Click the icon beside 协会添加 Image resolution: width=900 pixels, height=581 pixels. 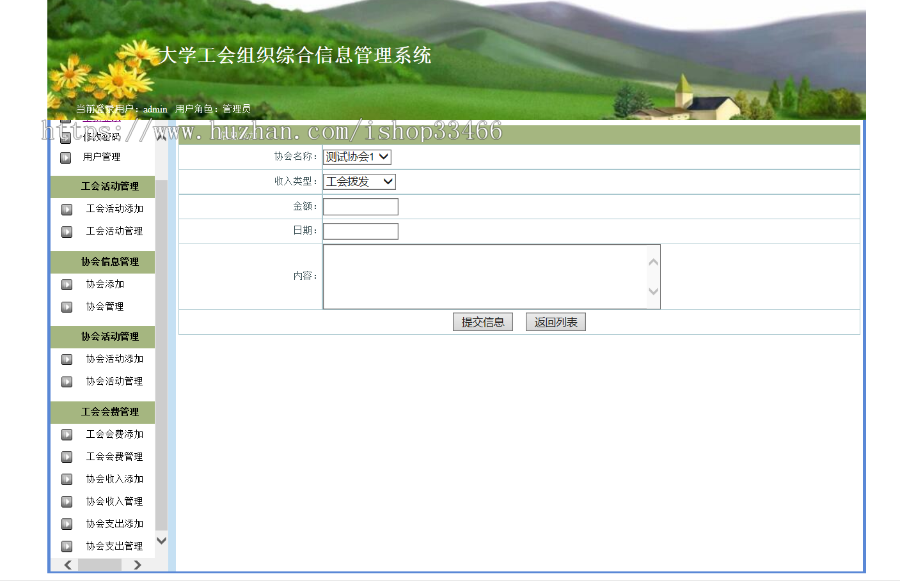(x=66, y=286)
